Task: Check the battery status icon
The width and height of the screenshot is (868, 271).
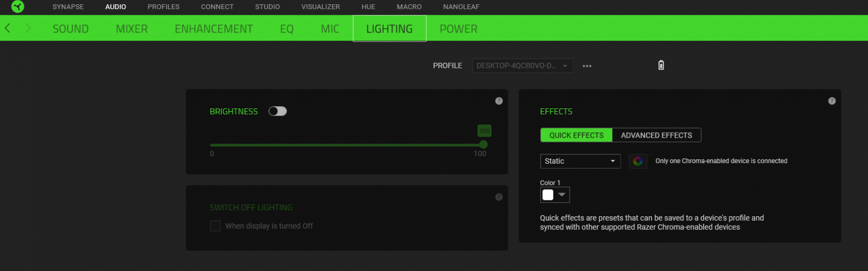Action: coord(661,66)
